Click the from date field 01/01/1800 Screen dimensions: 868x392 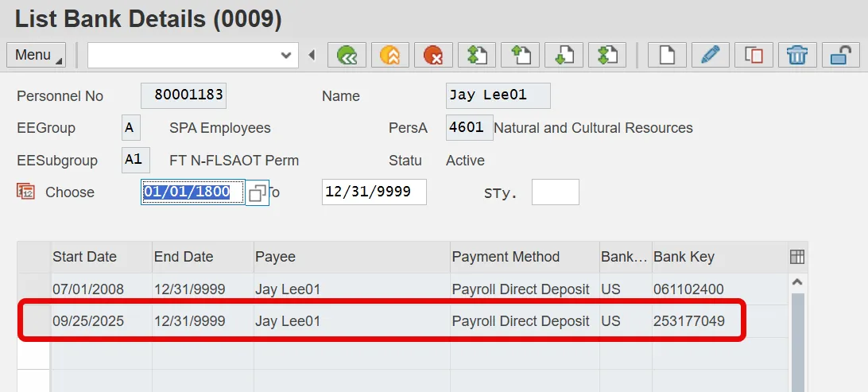(x=193, y=192)
